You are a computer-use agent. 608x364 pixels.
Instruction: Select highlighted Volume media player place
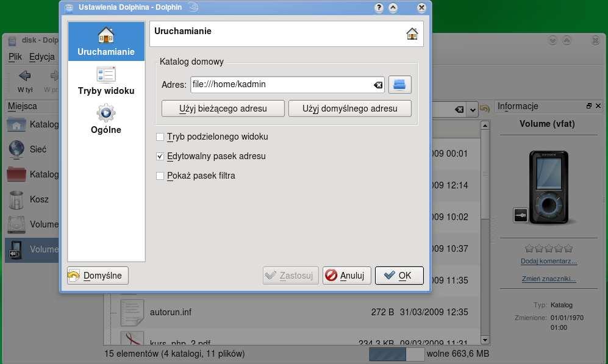click(32, 249)
